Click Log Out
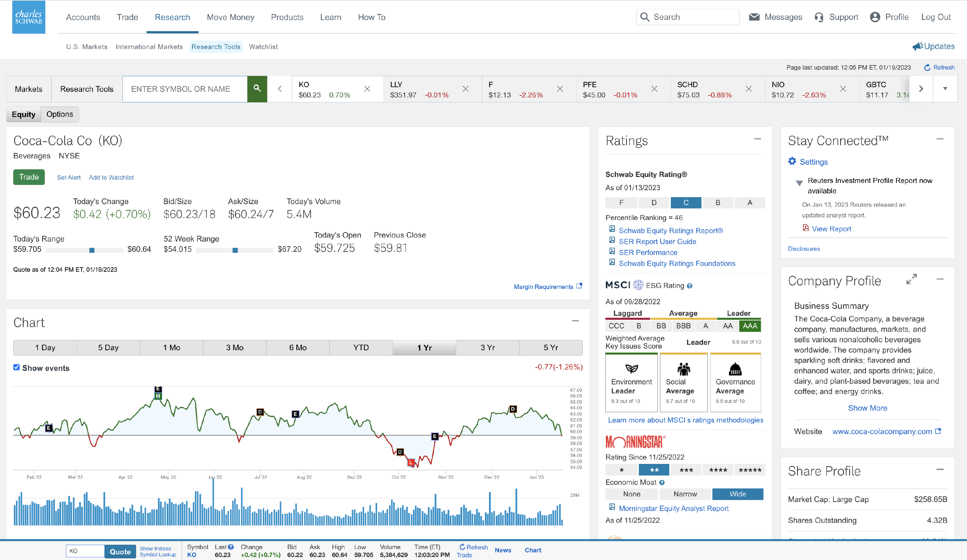 (x=936, y=17)
